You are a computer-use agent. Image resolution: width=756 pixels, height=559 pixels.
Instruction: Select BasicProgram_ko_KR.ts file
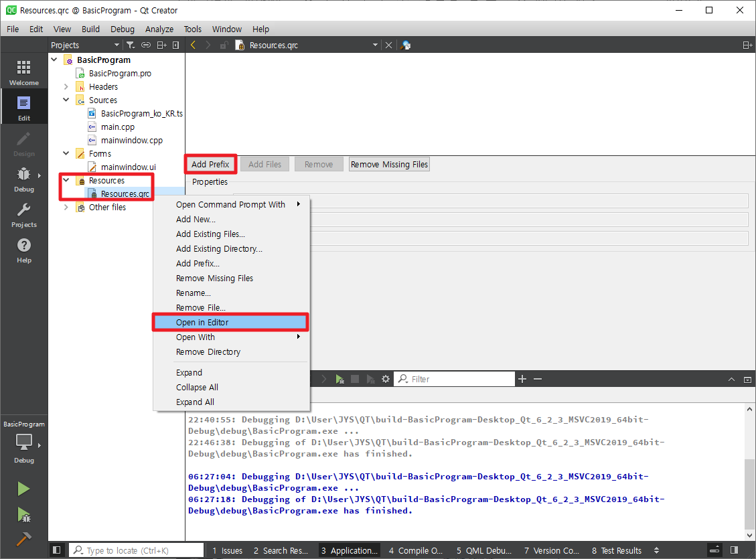click(141, 113)
